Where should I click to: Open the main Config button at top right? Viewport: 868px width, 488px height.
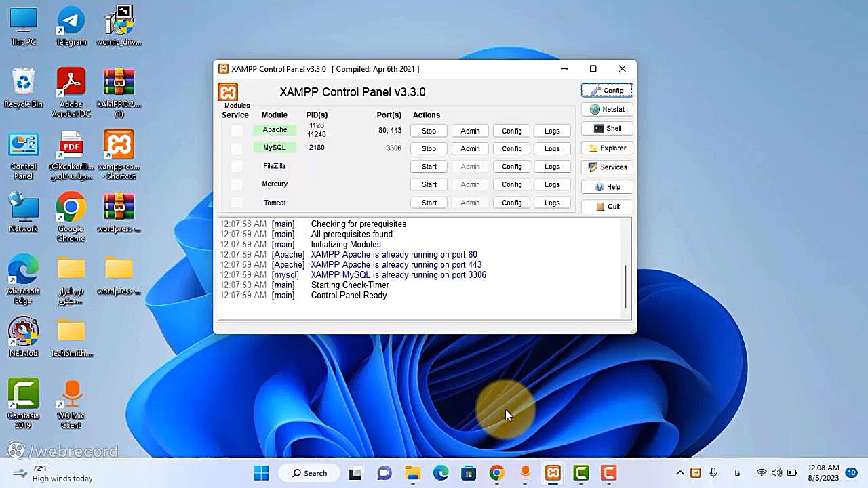click(607, 90)
